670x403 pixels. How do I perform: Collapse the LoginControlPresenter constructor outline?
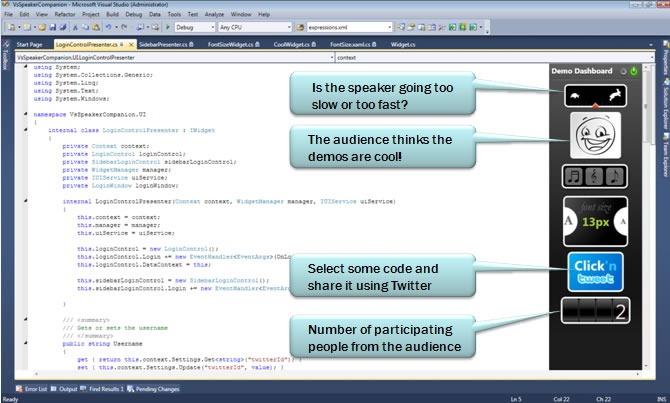click(x=26, y=200)
